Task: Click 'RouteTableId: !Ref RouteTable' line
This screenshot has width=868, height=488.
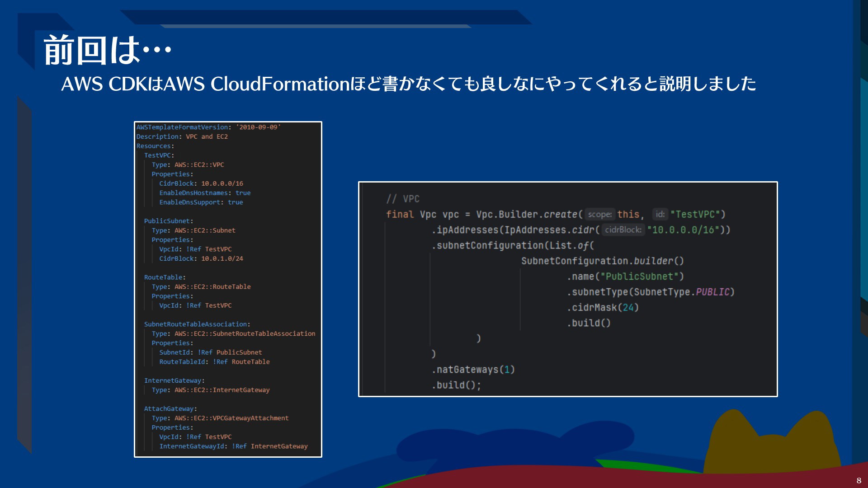Action: [x=214, y=362]
